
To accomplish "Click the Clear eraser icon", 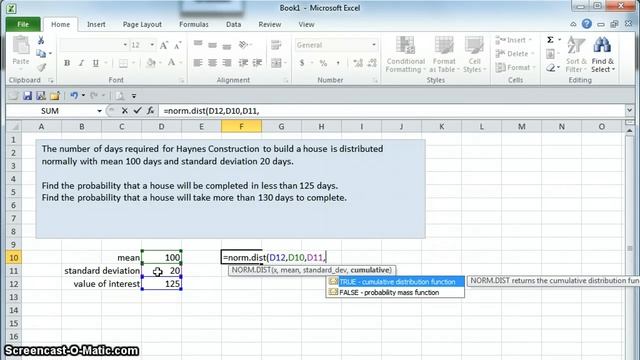I will (x=551, y=68).
